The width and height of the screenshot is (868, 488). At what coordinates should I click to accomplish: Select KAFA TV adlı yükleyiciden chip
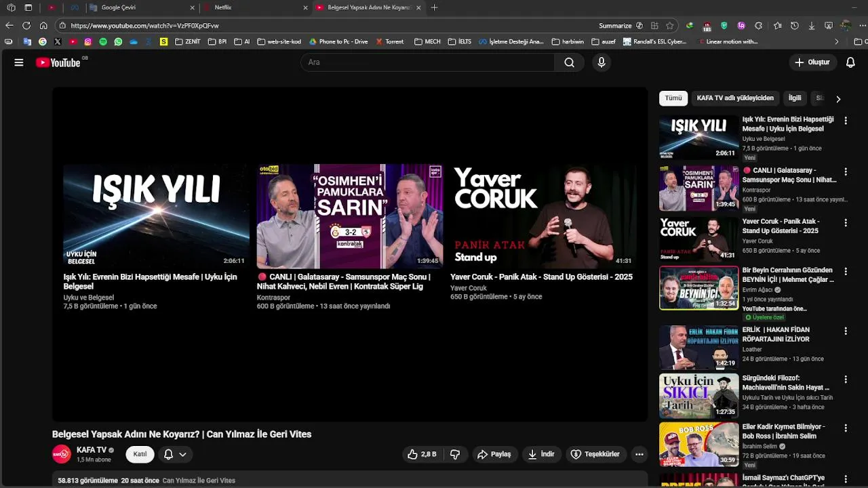[x=735, y=98]
